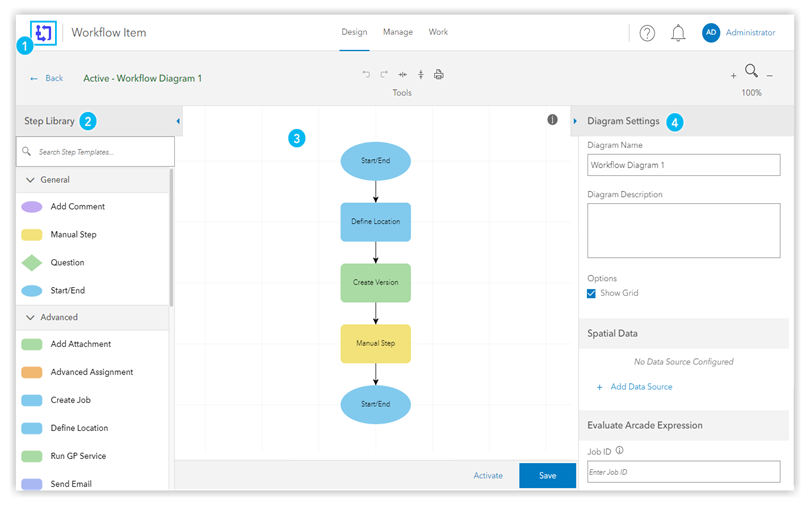
Task: Switch to the Work tab
Action: [438, 32]
